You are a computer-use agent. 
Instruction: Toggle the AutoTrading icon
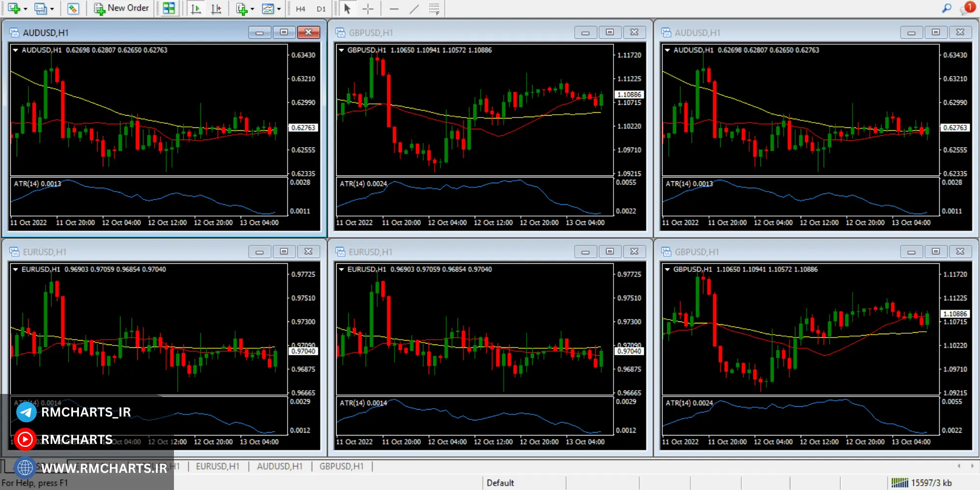(x=73, y=8)
